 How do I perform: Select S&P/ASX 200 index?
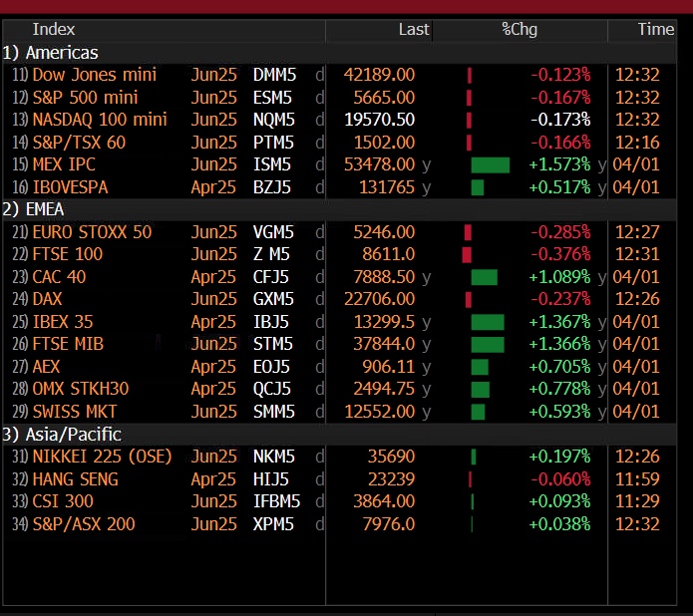tap(84, 524)
